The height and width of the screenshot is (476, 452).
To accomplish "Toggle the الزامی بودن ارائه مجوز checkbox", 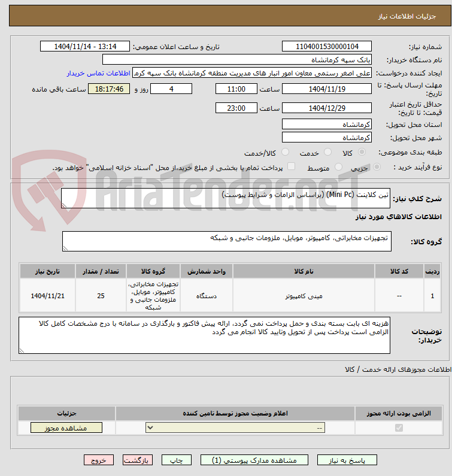I will (399, 428).
